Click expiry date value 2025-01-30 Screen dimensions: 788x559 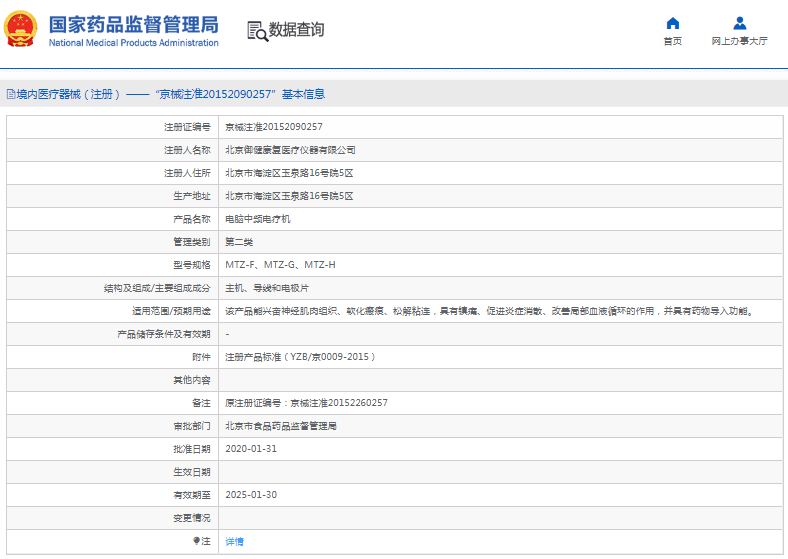point(250,495)
